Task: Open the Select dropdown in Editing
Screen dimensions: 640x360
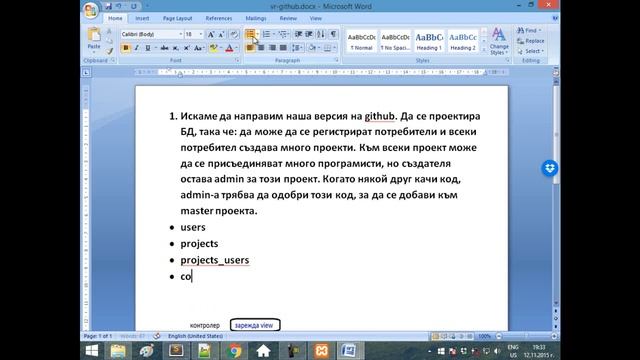Action: 530,51
